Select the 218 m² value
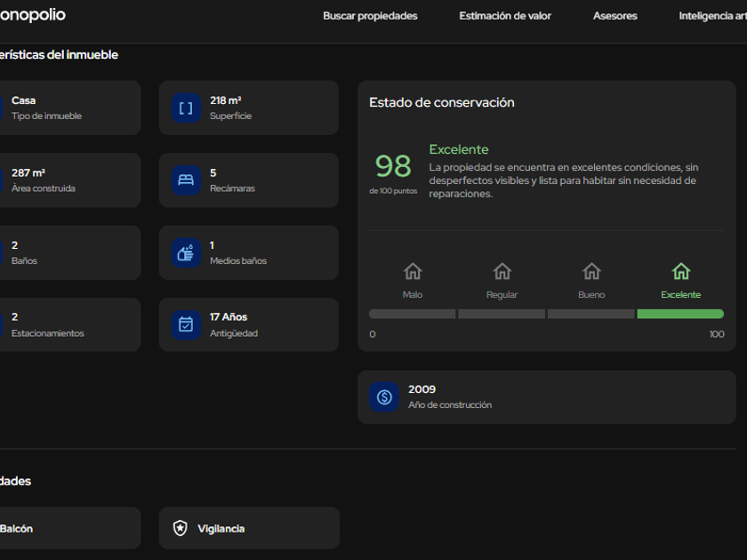 point(225,100)
